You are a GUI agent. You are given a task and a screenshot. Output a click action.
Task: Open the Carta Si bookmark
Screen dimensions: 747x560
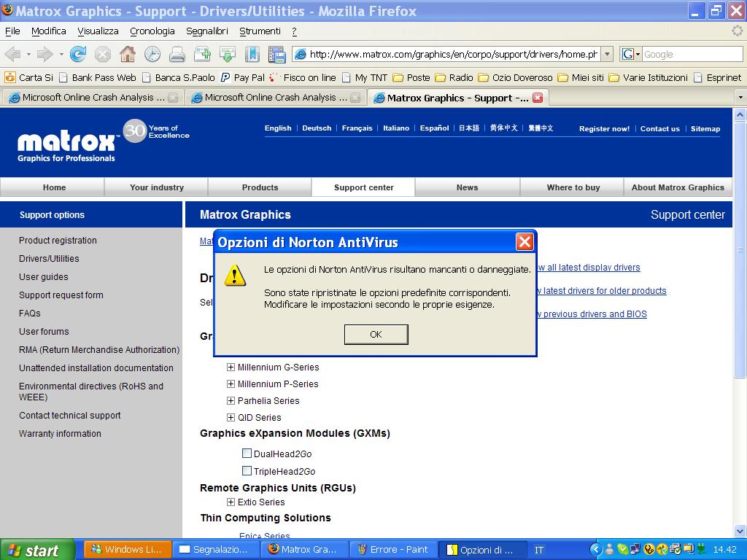pos(29,77)
